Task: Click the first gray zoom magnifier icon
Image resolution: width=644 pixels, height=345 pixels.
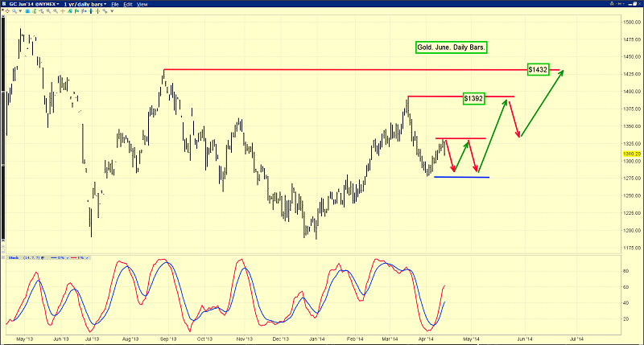Action: pyautogui.click(x=48, y=11)
